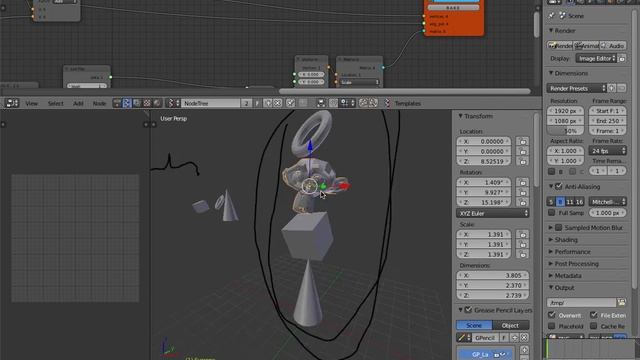Open the 24 fps frame rate dropdown
640x360 pixels.
pyautogui.click(x=607, y=151)
